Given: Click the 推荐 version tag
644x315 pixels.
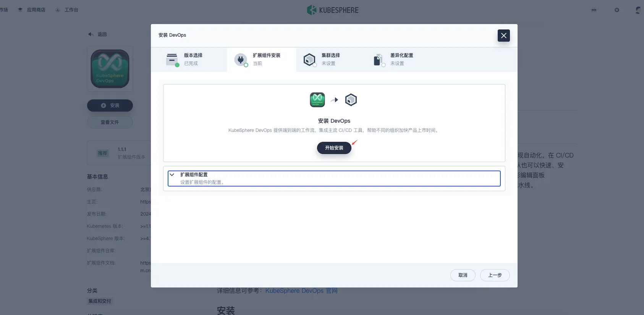Looking at the screenshot, I should pos(103,153).
